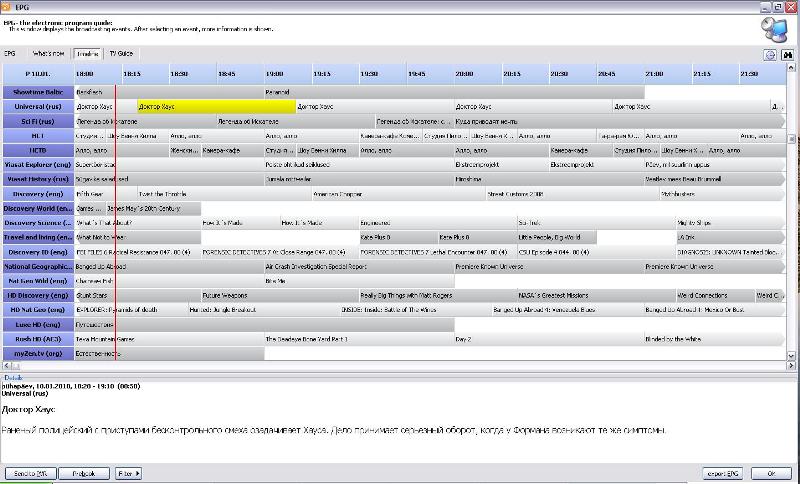Click the 20:00 time column header
The height and width of the screenshot is (484, 800).
click(478, 74)
